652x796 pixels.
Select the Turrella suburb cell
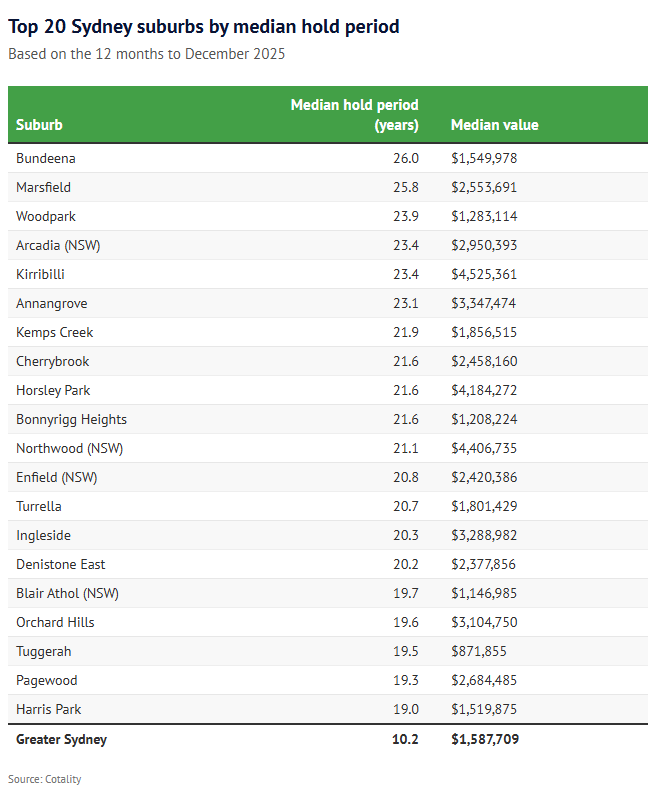[x=40, y=506]
